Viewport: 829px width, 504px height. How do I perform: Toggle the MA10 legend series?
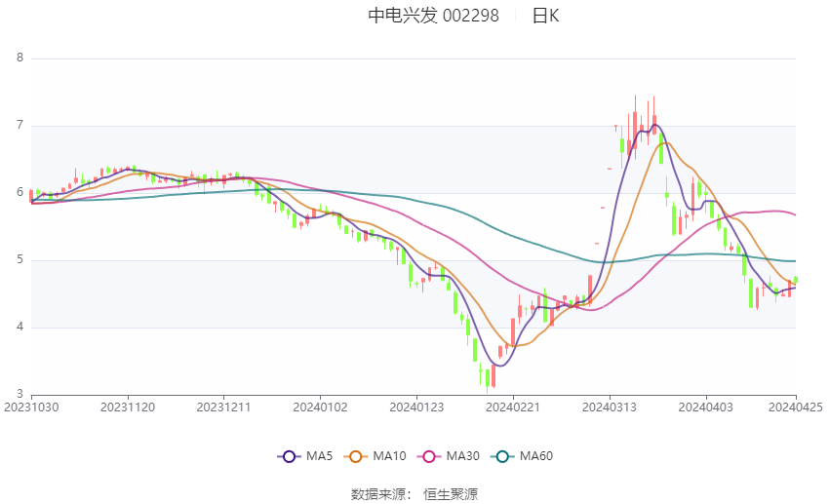[x=375, y=456]
